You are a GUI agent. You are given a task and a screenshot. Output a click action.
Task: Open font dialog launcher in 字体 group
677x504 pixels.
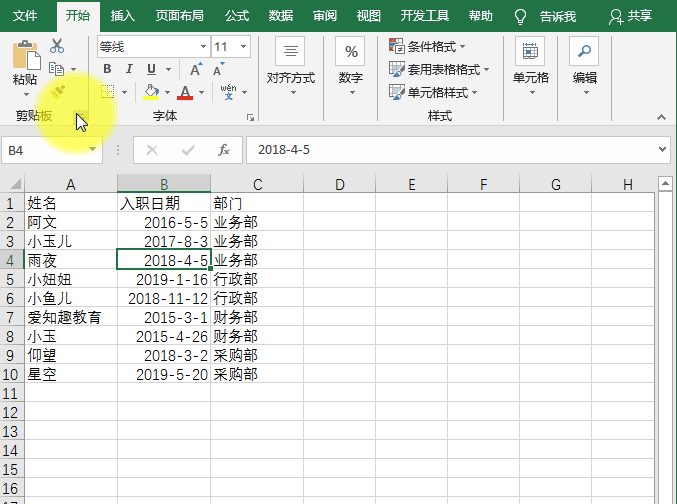(250, 117)
